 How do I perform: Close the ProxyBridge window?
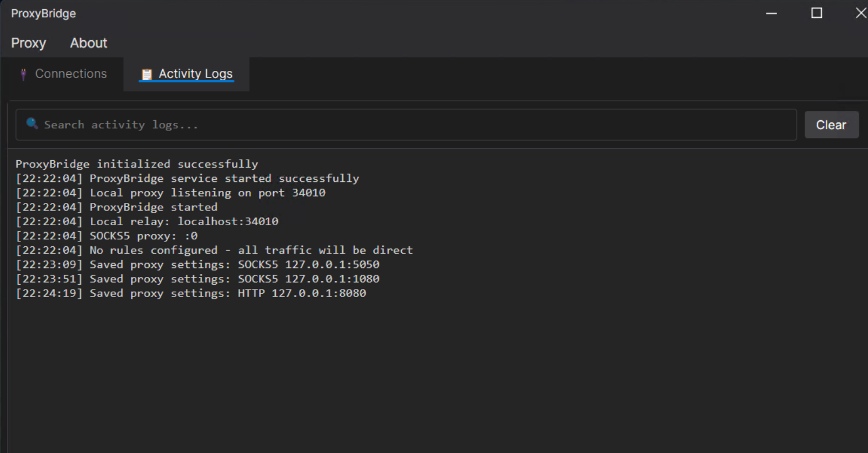860,13
